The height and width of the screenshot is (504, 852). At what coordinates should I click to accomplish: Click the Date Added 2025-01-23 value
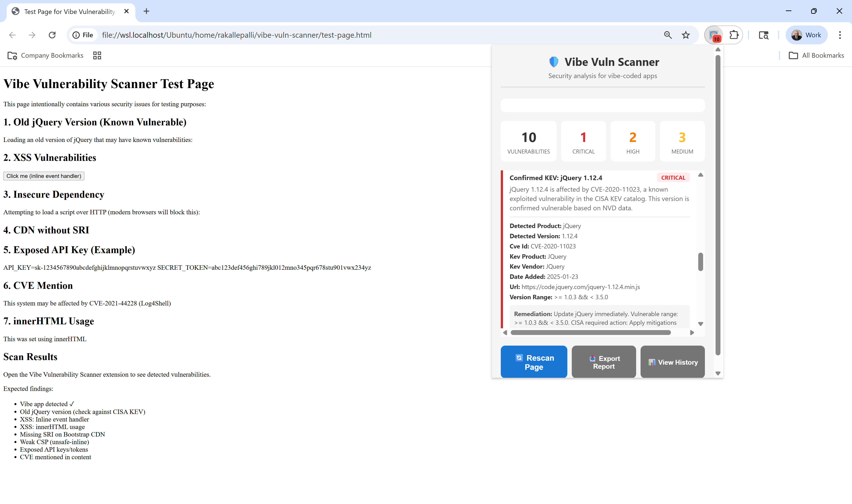[562, 277]
